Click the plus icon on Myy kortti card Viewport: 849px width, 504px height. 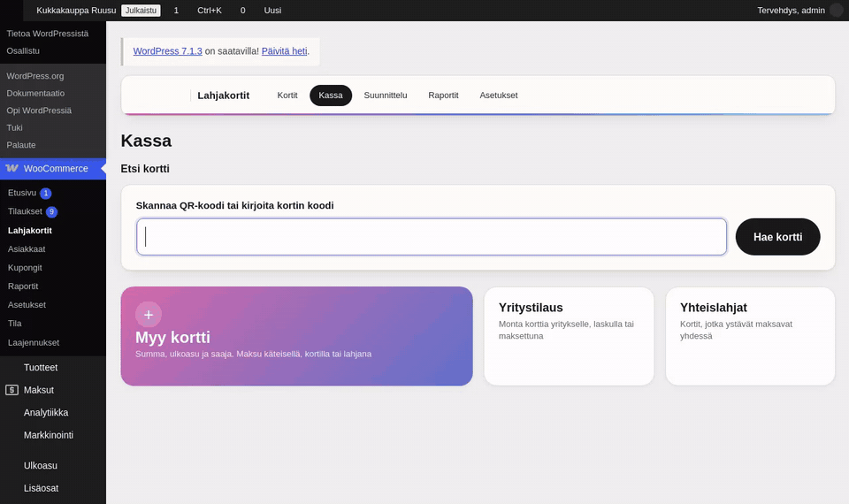[149, 315]
